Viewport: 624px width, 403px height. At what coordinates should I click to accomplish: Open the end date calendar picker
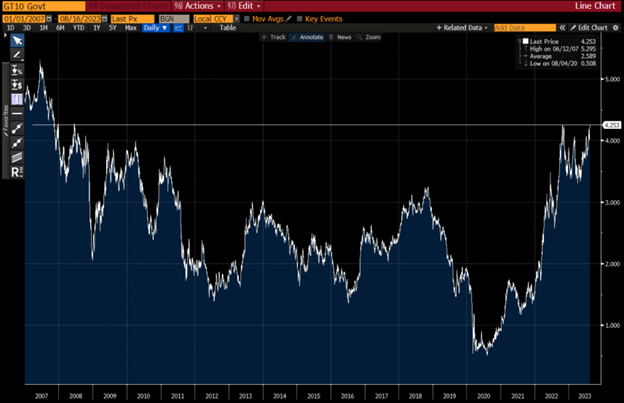pyautogui.click(x=105, y=19)
